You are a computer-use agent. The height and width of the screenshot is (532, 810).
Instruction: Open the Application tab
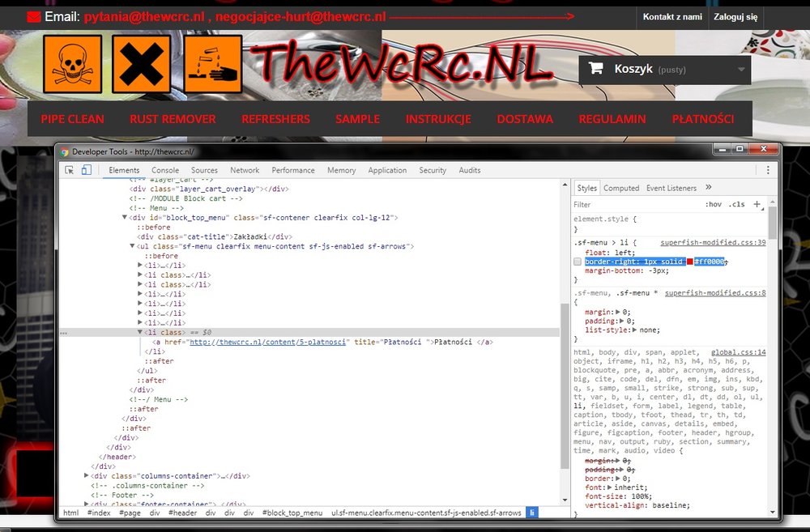(x=387, y=170)
